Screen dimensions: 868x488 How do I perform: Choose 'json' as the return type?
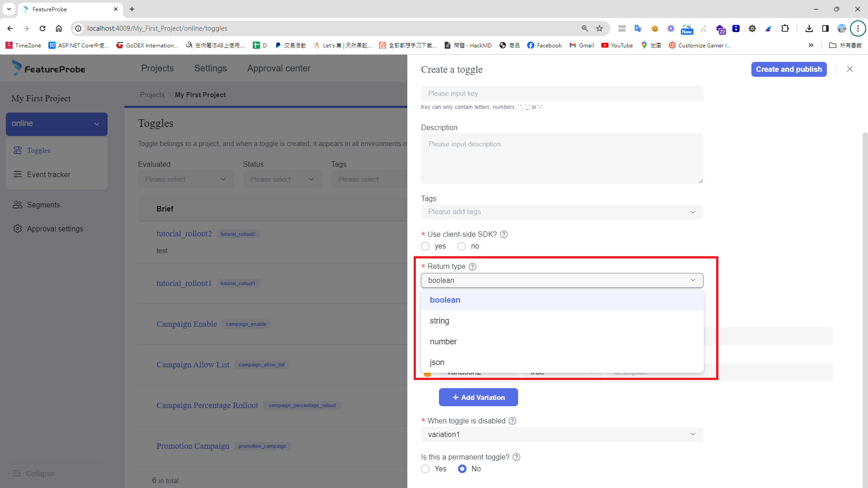(x=437, y=362)
